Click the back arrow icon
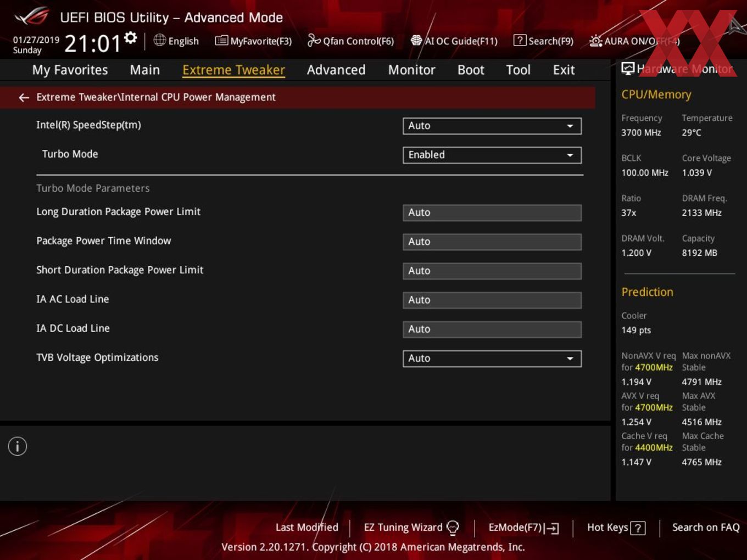 pos(24,98)
